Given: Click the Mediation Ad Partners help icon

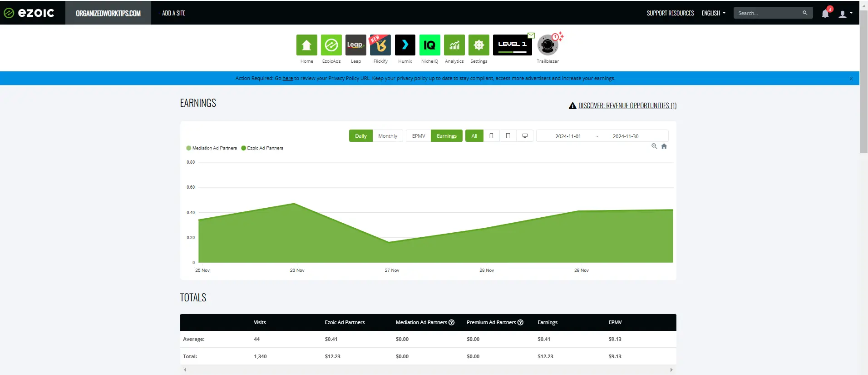Looking at the screenshot, I should 452,322.
